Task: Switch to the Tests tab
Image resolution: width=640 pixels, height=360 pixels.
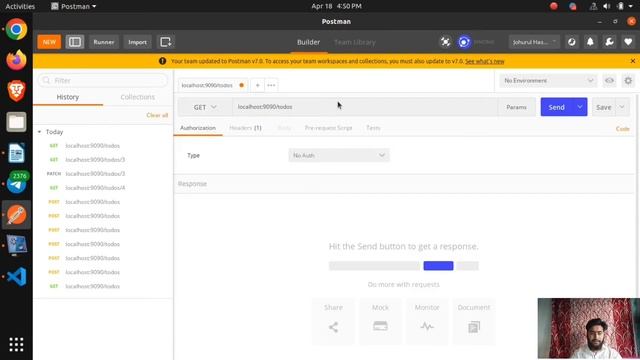Action: [373, 128]
